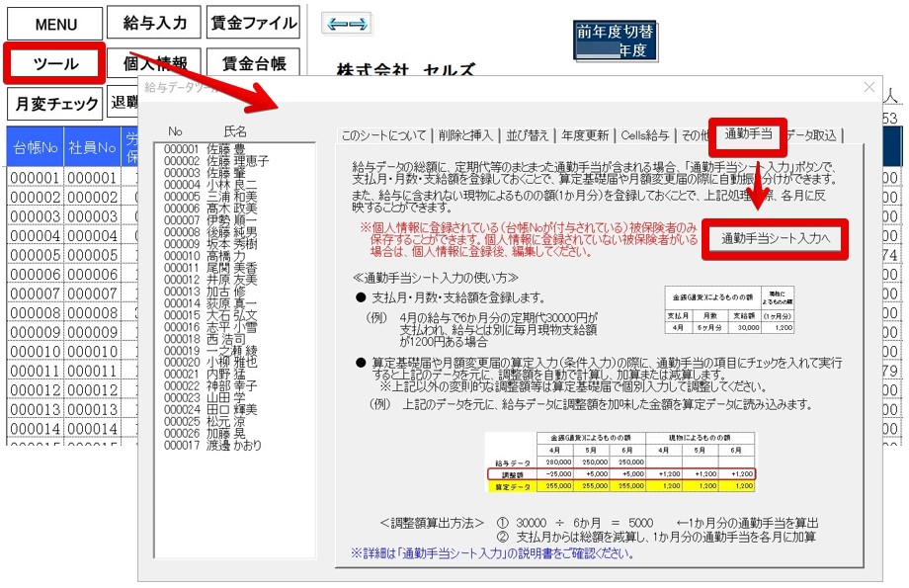Switch to Cells給与 tab

(x=644, y=135)
